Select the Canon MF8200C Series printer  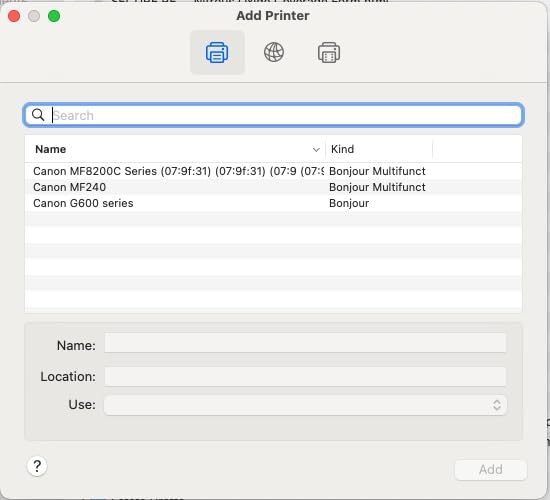pyautogui.click(x=273, y=171)
